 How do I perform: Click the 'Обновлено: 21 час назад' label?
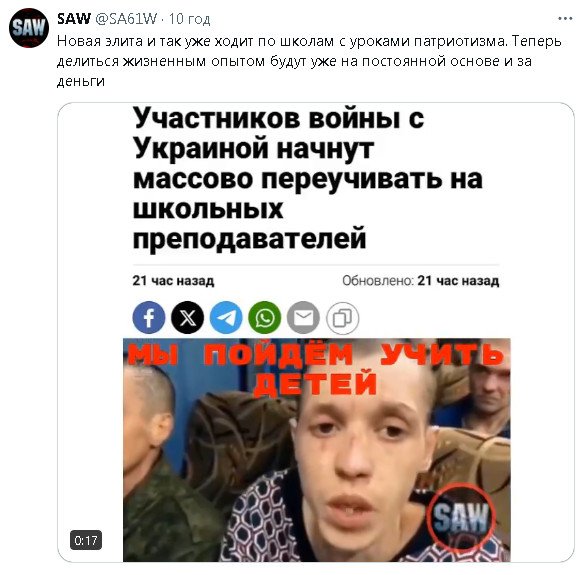click(x=420, y=281)
